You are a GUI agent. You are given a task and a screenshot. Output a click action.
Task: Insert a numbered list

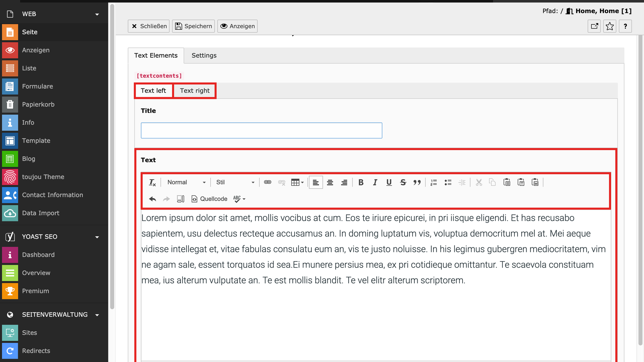[434, 182]
